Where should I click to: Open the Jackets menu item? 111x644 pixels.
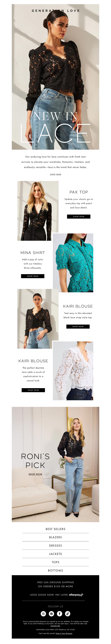coord(56,554)
